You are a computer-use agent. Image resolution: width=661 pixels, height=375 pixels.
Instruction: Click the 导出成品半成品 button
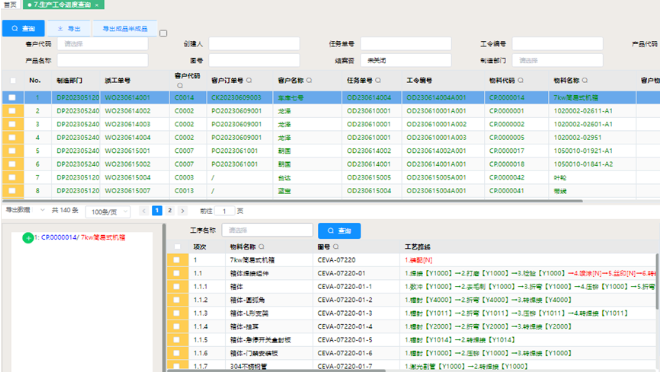click(125, 28)
